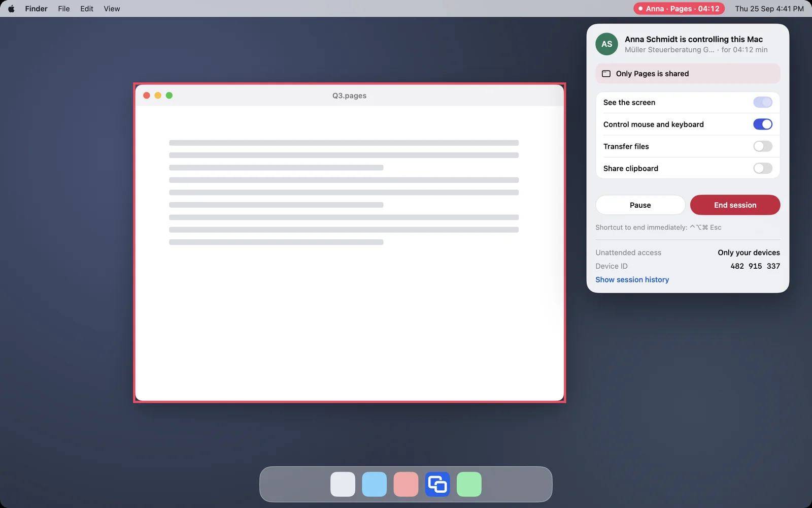Open the light blue Dock app icon
Screen dimensions: 812x508
(375, 484)
